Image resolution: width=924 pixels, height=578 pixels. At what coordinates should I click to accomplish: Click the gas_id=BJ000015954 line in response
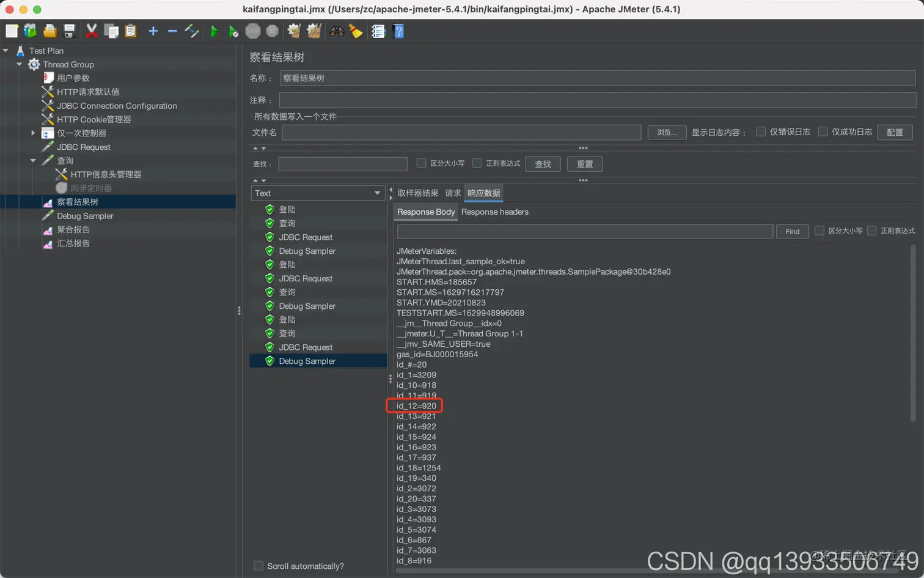437,354
